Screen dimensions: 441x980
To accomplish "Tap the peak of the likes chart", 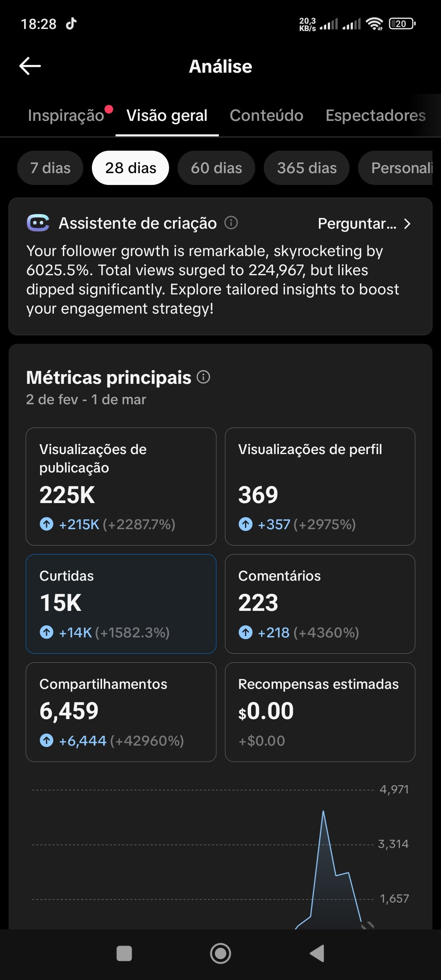I will click(323, 812).
